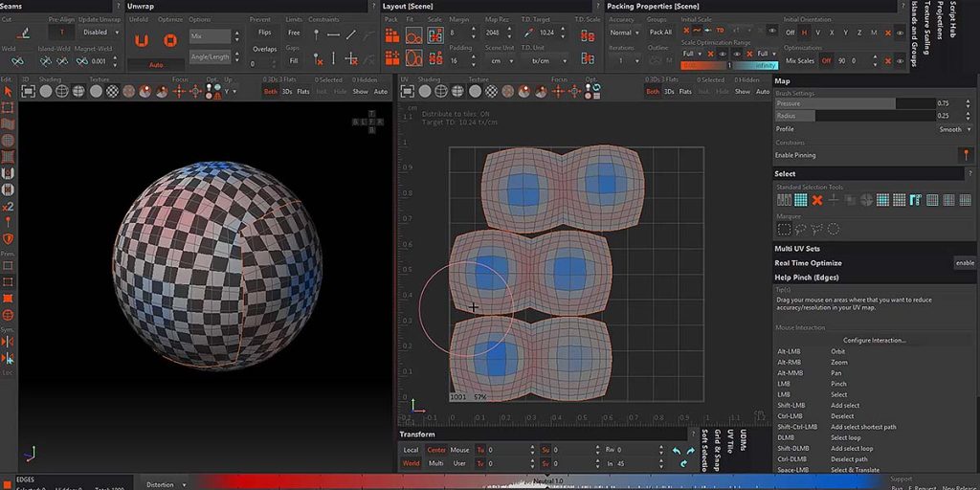Image resolution: width=980 pixels, height=490 pixels.
Task: Click the Optimize icon in Unwrap panel
Action: point(170,41)
